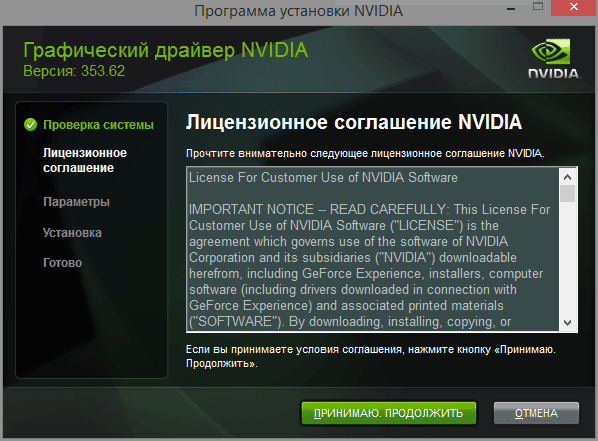Select the Проверка системы step
598x441 pixels.
click(98, 125)
